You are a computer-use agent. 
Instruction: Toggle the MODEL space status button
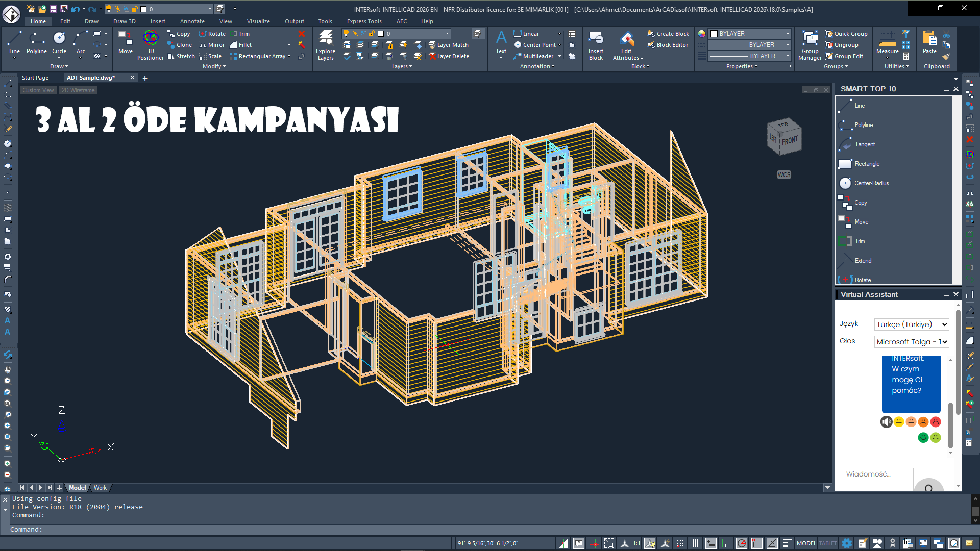[806, 543]
